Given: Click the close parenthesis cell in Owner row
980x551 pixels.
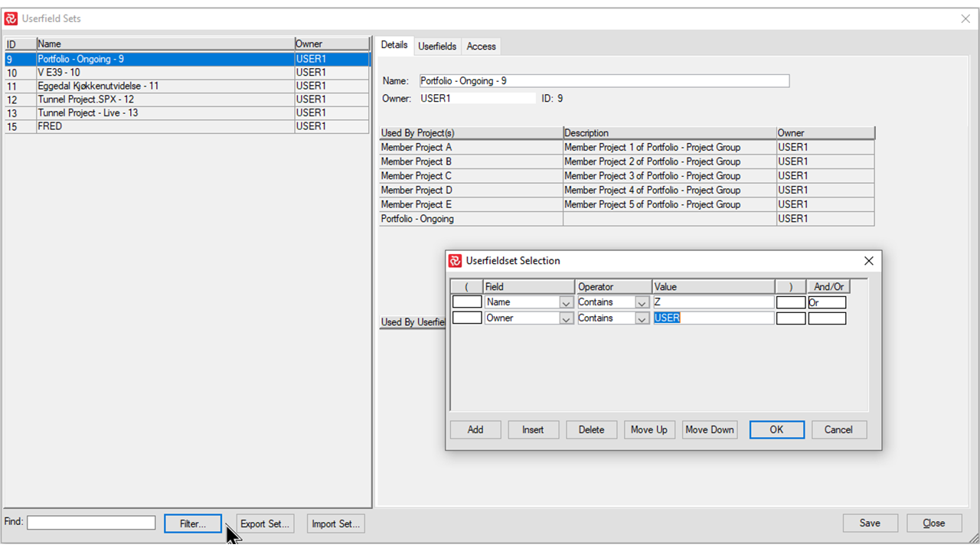Looking at the screenshot, I should [791, 318].
